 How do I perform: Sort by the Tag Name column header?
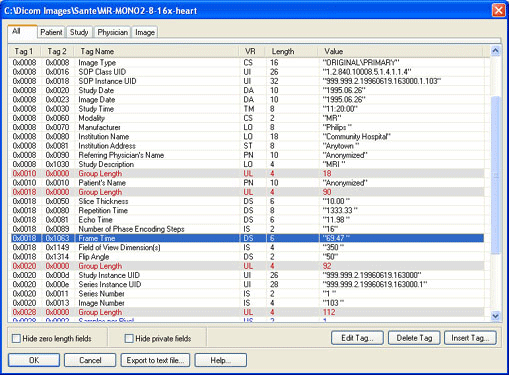pyautogui.click(x=156, y=51)
